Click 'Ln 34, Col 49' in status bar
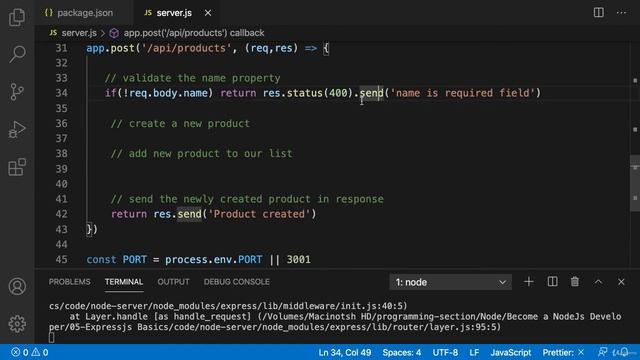 click(344, 352)
